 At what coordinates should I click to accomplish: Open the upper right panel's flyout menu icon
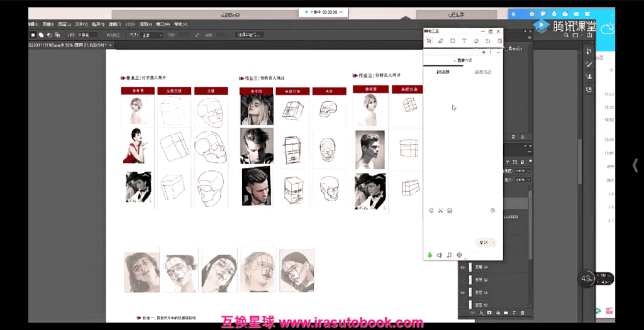[x=530, y=37]
